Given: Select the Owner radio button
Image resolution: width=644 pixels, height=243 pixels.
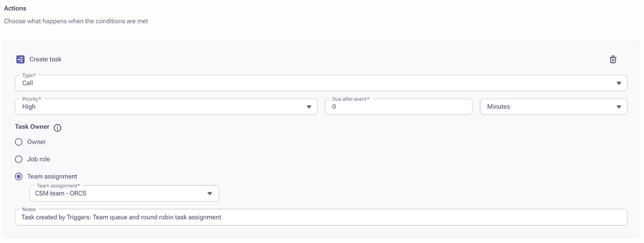Looking at the screenshot, I should pyautogui.click(x=19, y=141).
